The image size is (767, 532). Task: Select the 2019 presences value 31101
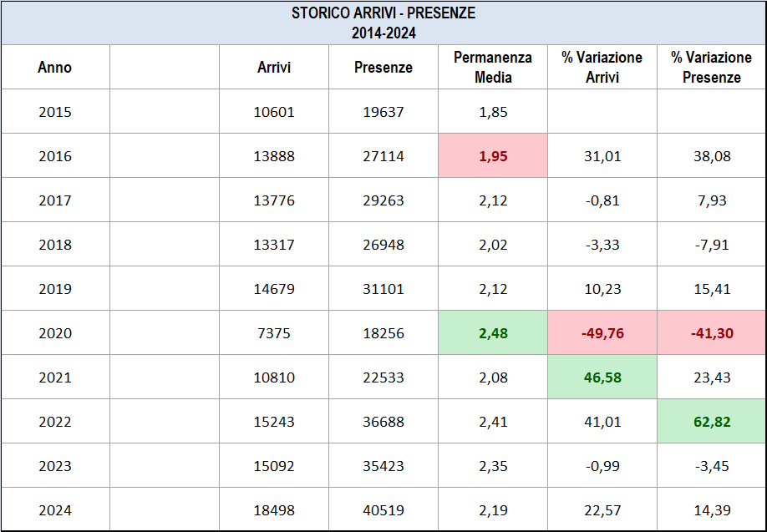pos(383,288)
